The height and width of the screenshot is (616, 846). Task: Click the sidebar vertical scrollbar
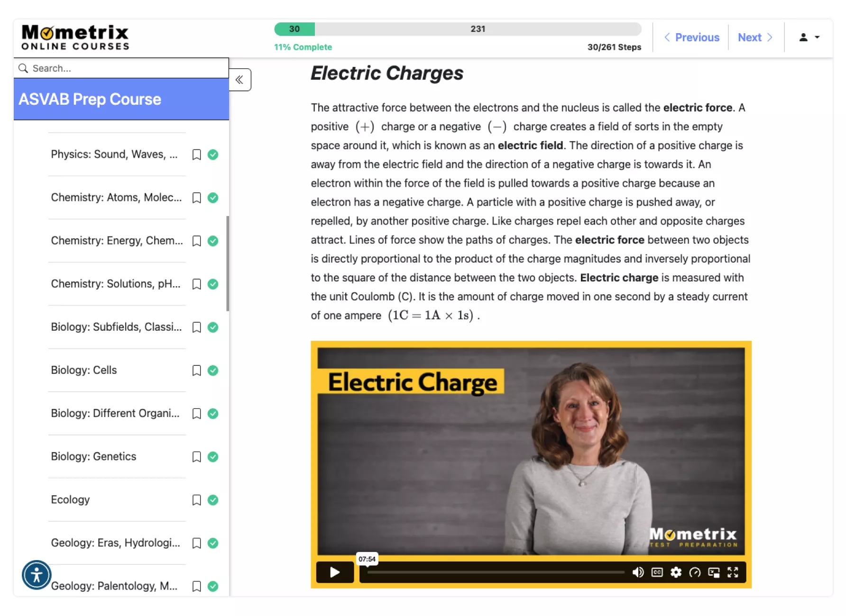228,263
